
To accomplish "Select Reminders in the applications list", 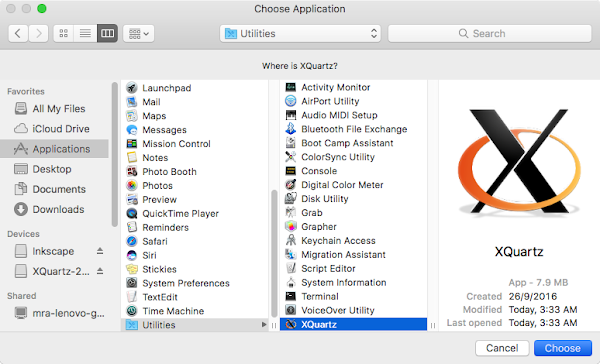I will coord(195,227).
